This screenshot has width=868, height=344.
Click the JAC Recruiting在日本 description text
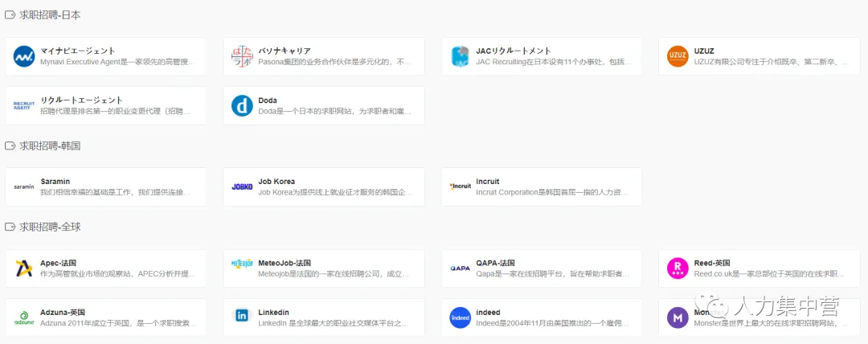click(x=553, y=62)
